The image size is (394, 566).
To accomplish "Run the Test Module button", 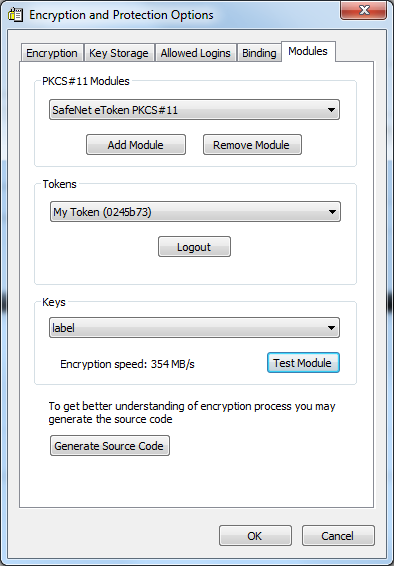I will tap(303, 362).
